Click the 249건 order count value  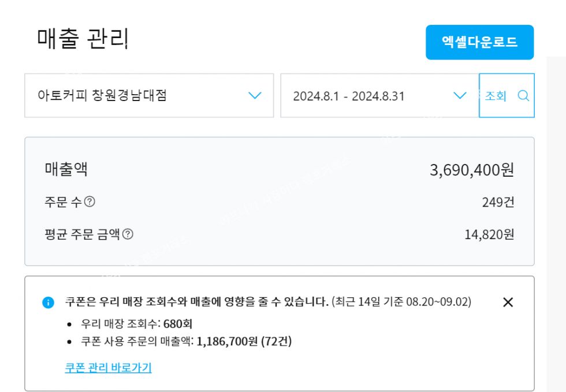(x=498, y=203)
